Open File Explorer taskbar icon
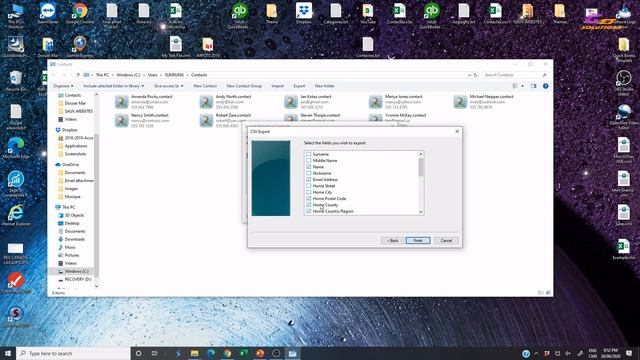The image size is (640, 360). (x=195, y=353)
